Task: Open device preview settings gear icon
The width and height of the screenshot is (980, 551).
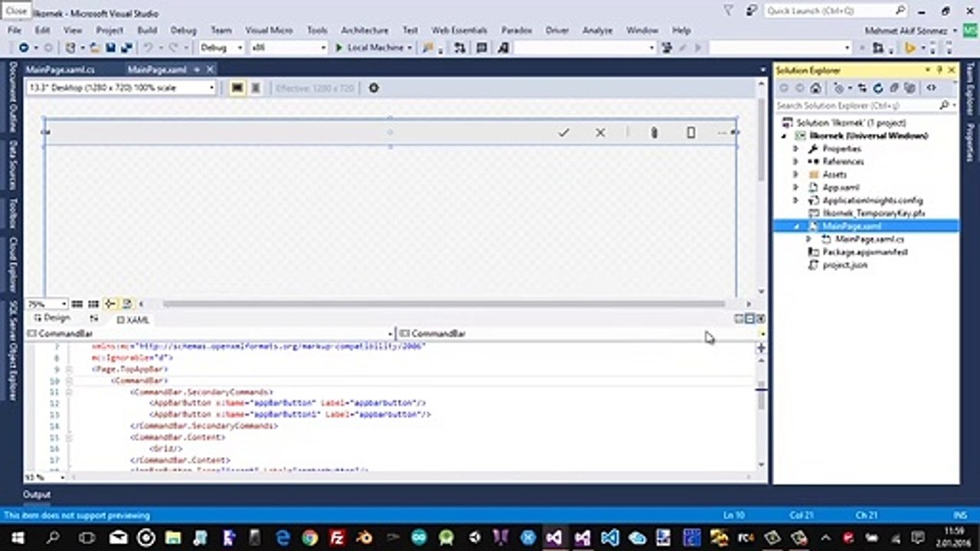Action: pyautogui.click(x=374, y=88)
